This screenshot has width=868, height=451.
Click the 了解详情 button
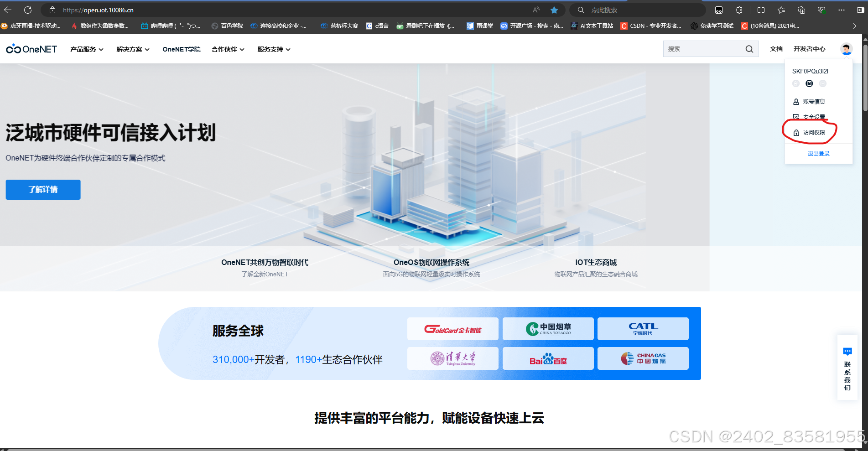click(x=43, y=190)
